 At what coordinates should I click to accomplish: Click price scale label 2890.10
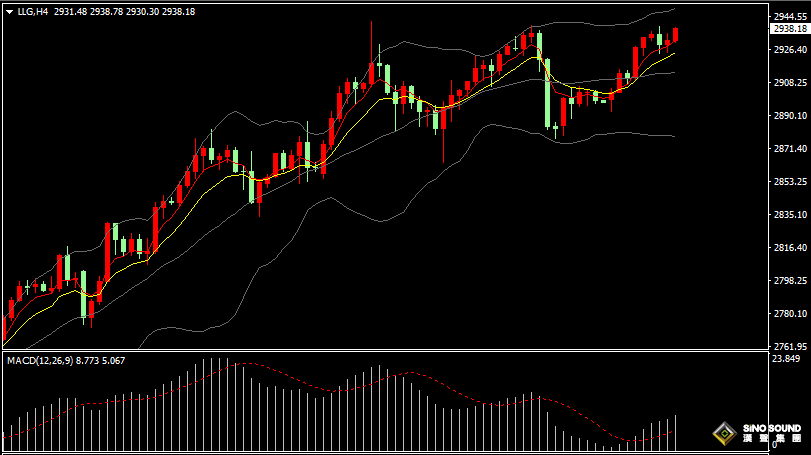coord(790,116)
